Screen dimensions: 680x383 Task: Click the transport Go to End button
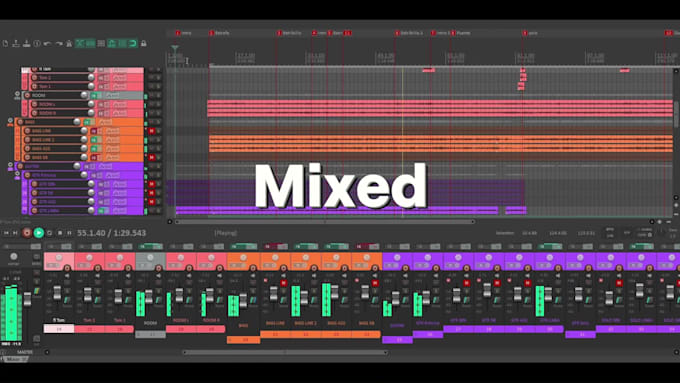16,233
